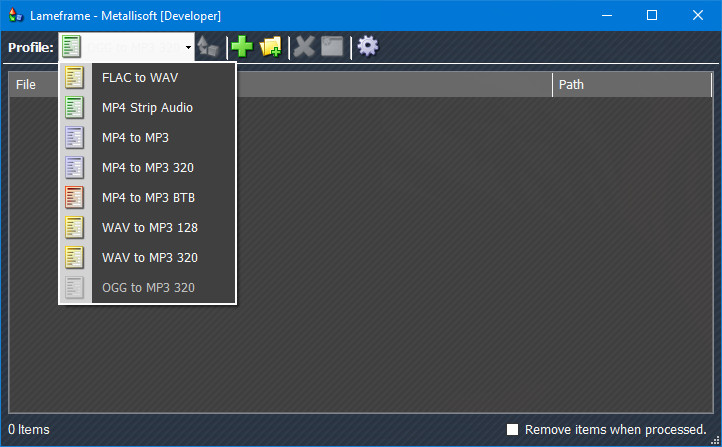
Task: Collapse the Profile dropdown via its arrow
Action: (188, 48)
